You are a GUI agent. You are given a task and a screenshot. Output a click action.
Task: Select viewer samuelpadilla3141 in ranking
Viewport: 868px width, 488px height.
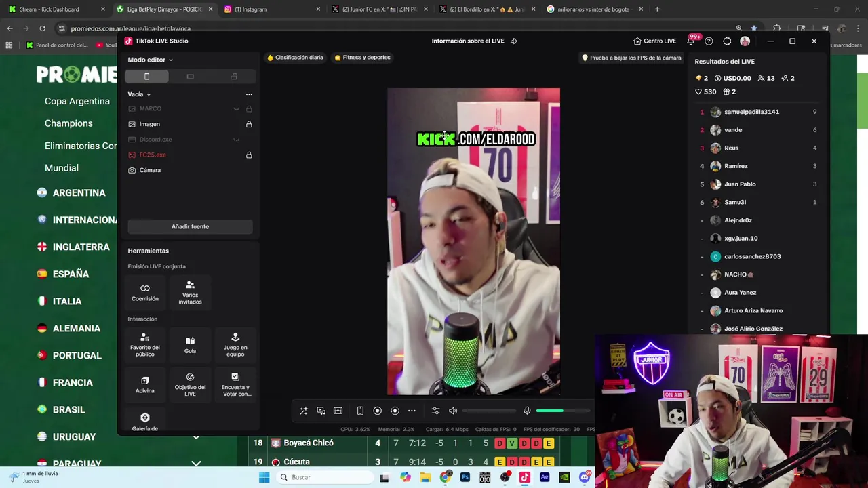[759, 112]
